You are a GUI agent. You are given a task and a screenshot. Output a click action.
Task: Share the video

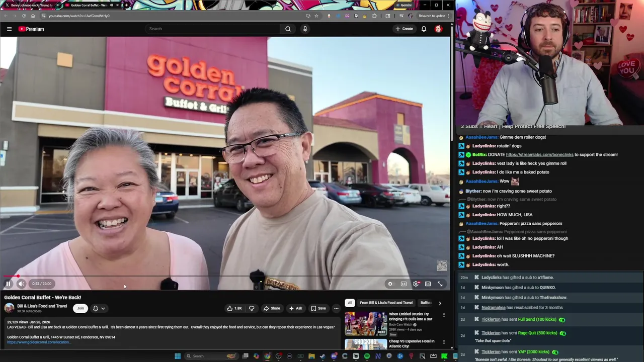pos(272,308)
